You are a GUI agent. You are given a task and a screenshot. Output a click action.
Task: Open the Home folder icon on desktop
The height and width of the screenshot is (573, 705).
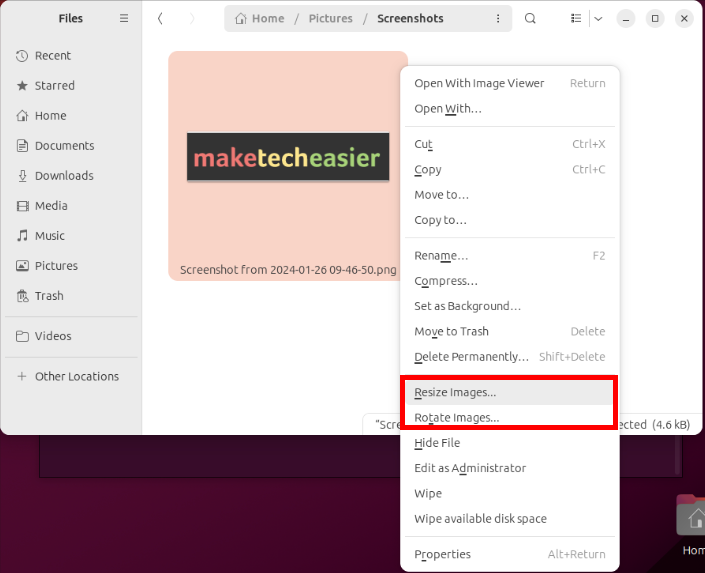692,517
